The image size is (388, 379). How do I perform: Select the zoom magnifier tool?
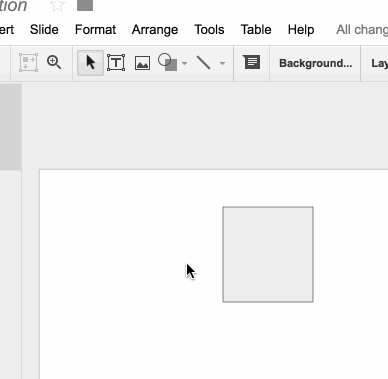click(x=54, y=62)
